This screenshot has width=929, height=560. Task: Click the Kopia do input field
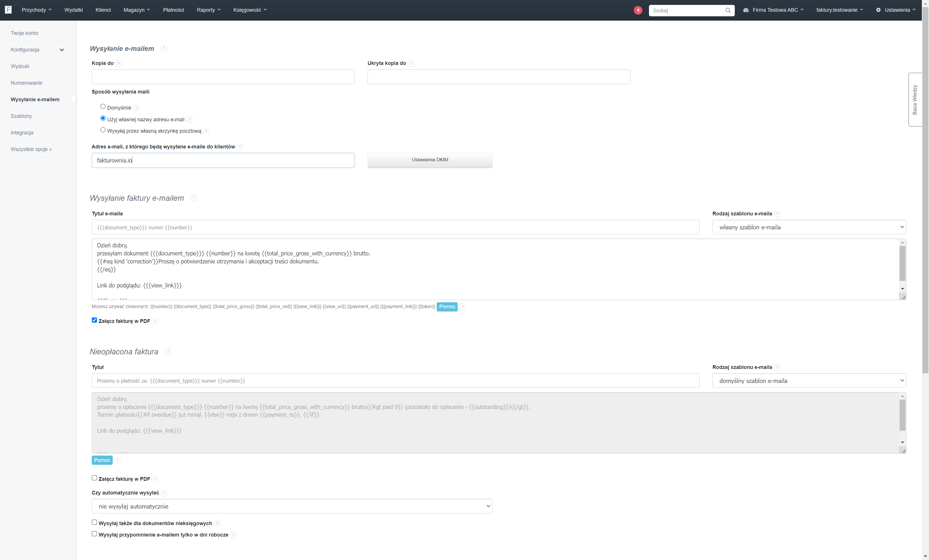[x=223, y=77]
